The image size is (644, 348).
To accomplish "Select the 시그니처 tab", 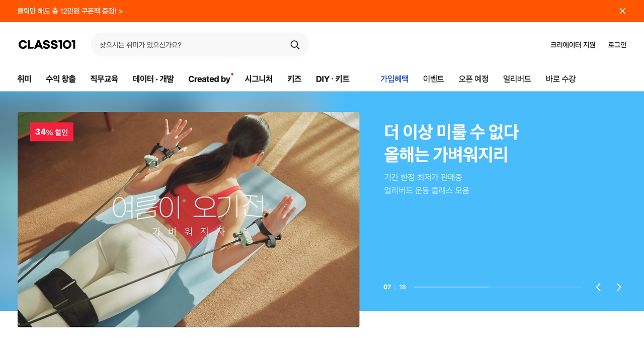I will click(259, 79).
